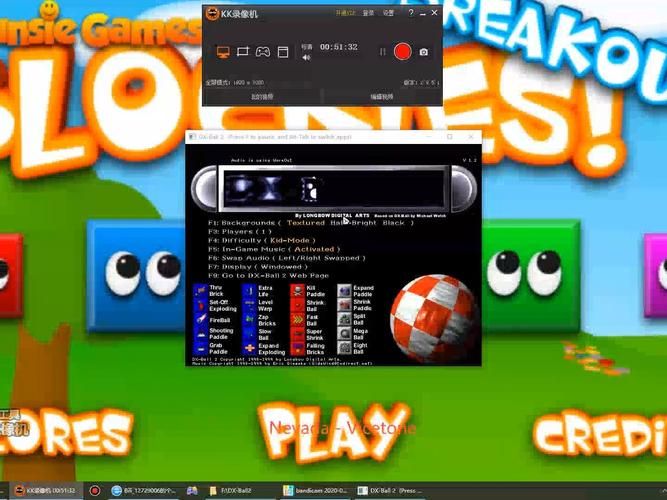Viewport: 667px width, 500px height.
Task: Open the browser window from the taskbar
Action: [144, 491]
